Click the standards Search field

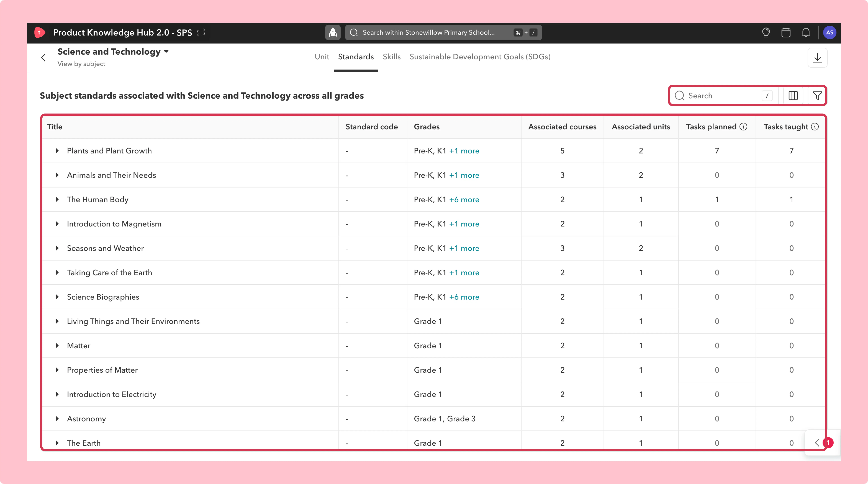724,96
